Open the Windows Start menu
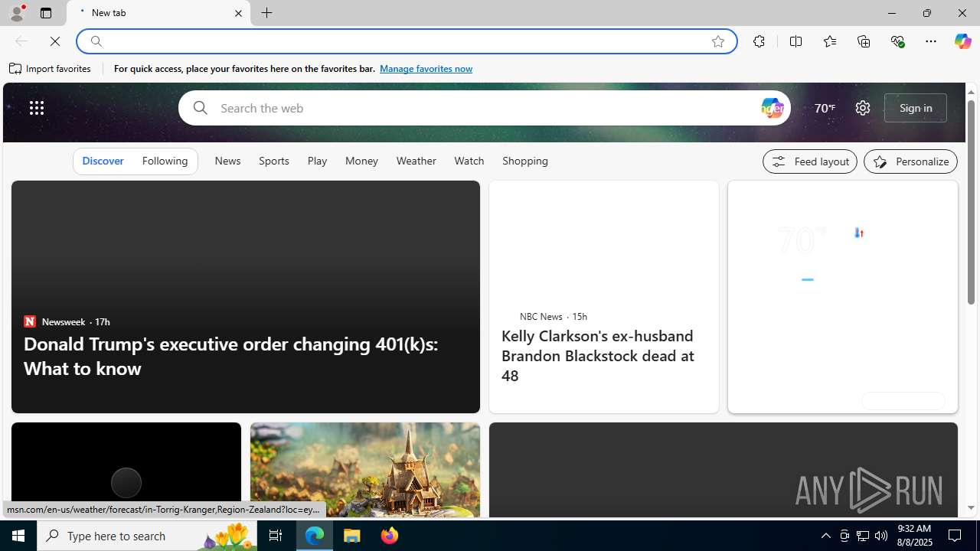This screenshot has height=551, width=980. click(x=18, y=536)
